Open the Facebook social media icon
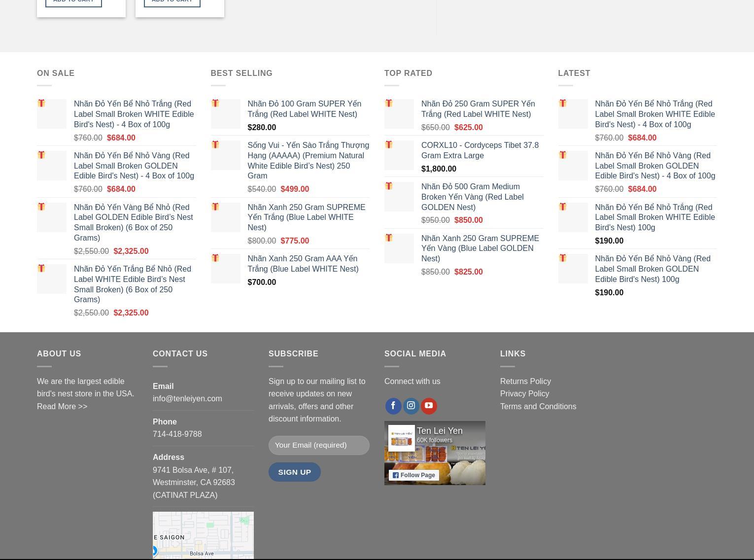The image size is (754, 560). click(x=393, y=406)
